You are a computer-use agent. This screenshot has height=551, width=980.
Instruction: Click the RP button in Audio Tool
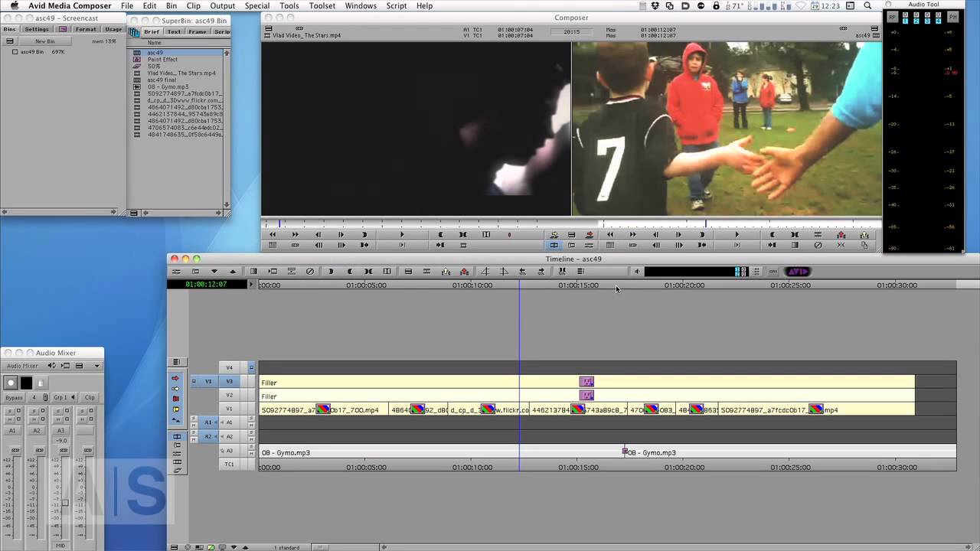tap(892, 17)
